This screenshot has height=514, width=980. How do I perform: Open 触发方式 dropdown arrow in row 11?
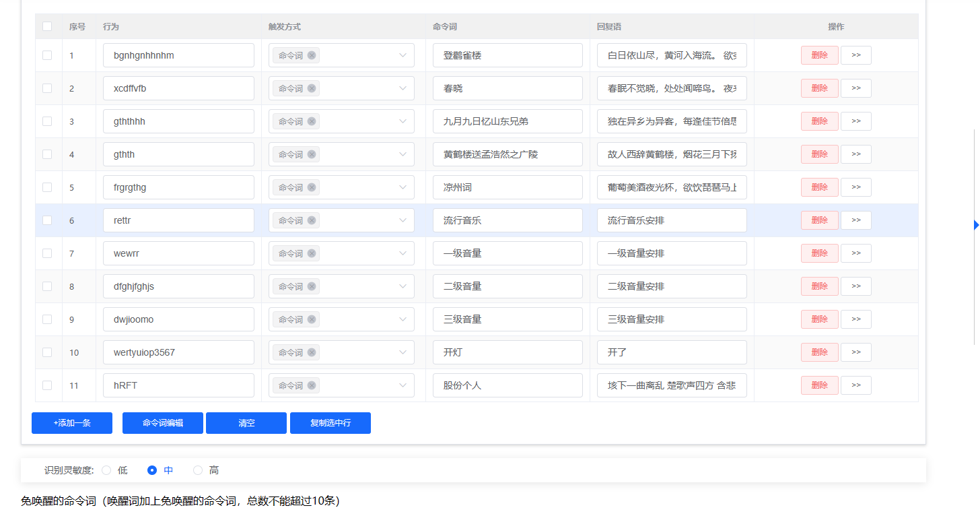click(x=403, y=385)
